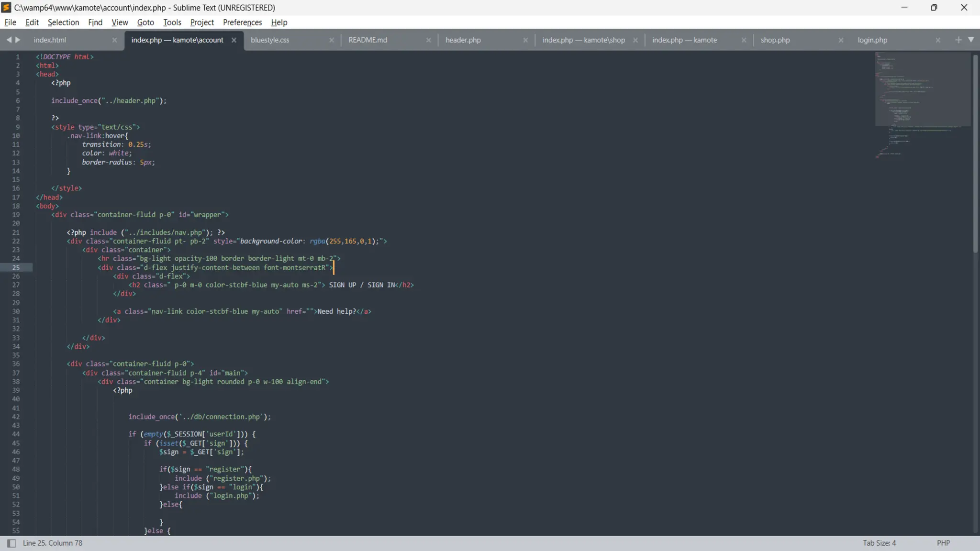
Task: Open the Tab Size: 4 selector
Action: (879, 543)
